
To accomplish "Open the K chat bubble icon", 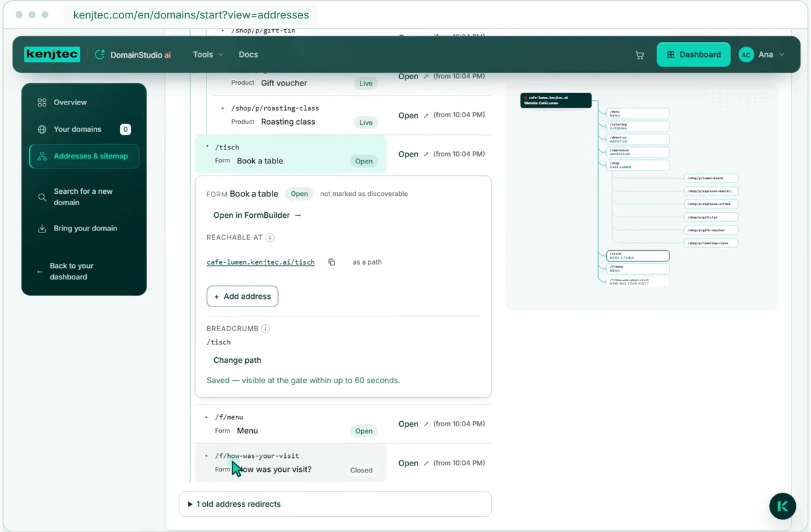I will [x=782, y=506].
